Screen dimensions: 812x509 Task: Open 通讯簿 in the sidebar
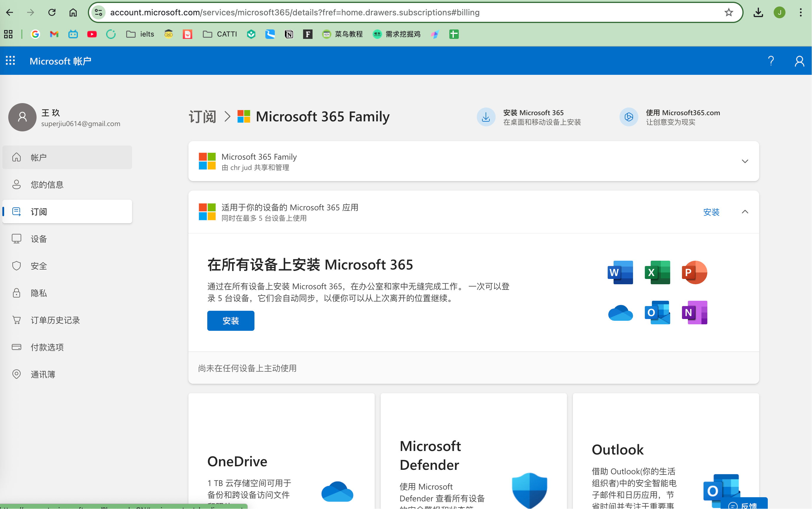click(x=67, y=374)
